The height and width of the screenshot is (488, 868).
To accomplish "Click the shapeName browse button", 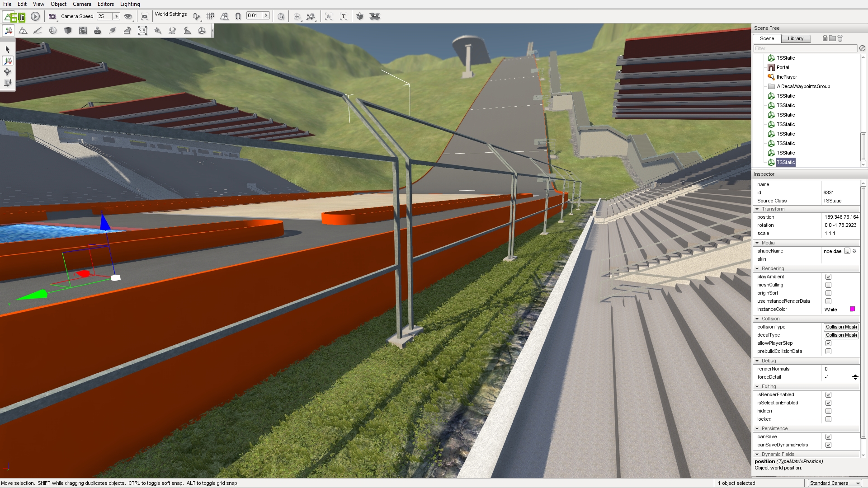I will (847, 251).
